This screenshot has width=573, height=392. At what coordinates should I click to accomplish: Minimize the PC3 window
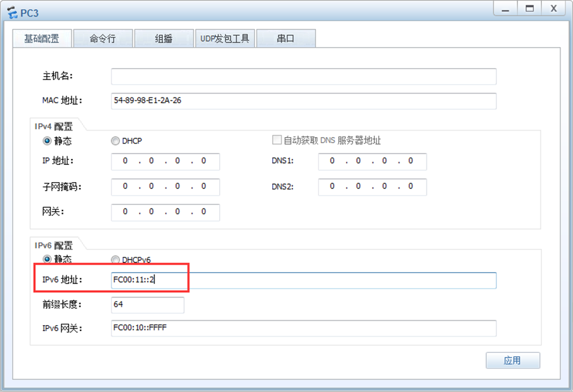[505, 9]
